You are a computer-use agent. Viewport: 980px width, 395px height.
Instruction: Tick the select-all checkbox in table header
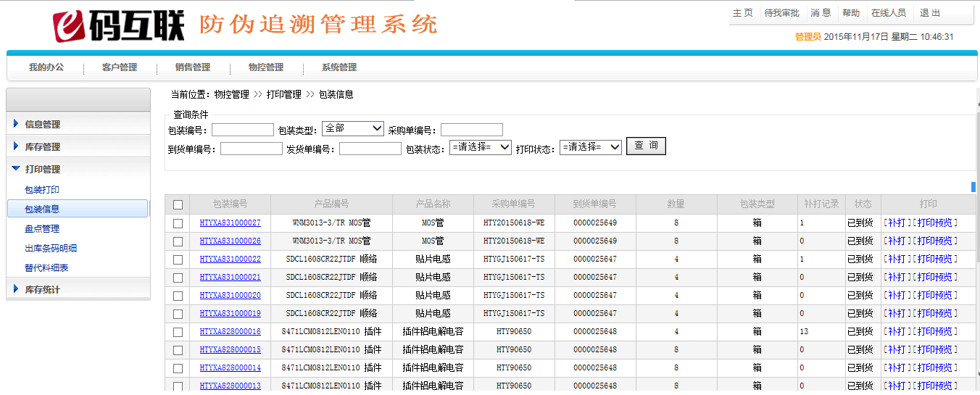click(x=178, y=204)
